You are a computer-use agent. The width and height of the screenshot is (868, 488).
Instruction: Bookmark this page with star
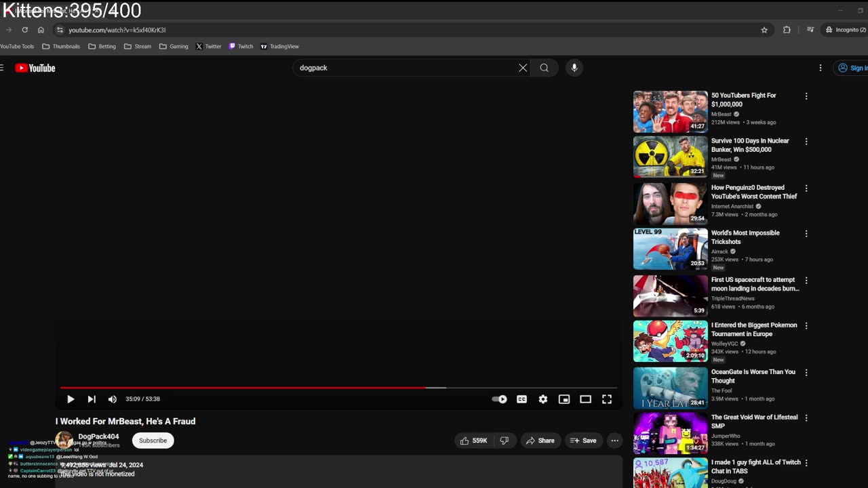point(764,30)
